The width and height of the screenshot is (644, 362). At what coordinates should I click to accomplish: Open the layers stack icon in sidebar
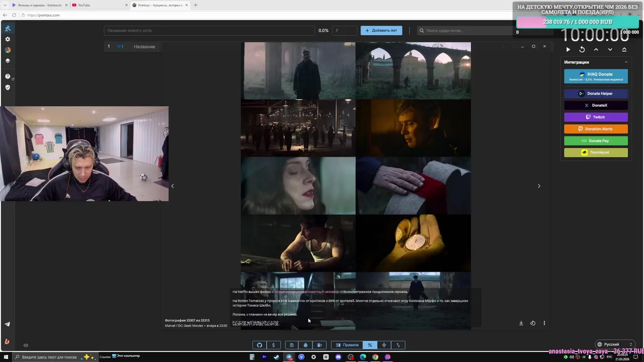[8, 61]
